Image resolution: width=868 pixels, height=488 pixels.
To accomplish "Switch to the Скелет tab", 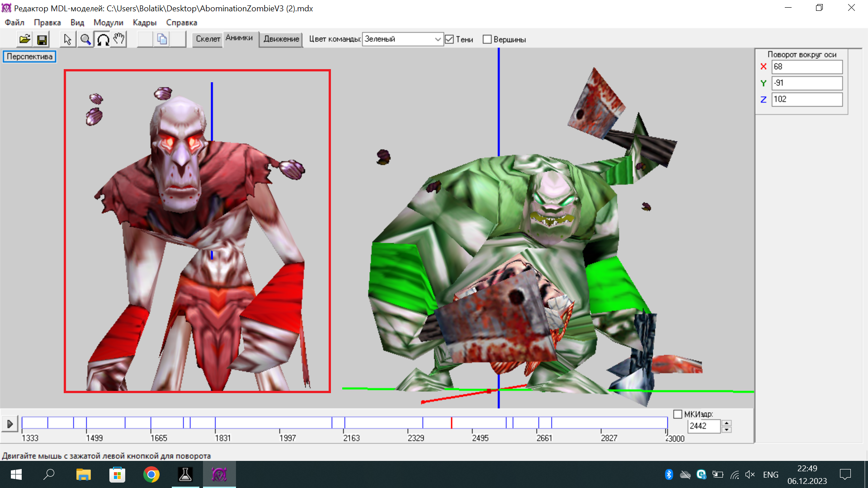I will tap(208, 39).
